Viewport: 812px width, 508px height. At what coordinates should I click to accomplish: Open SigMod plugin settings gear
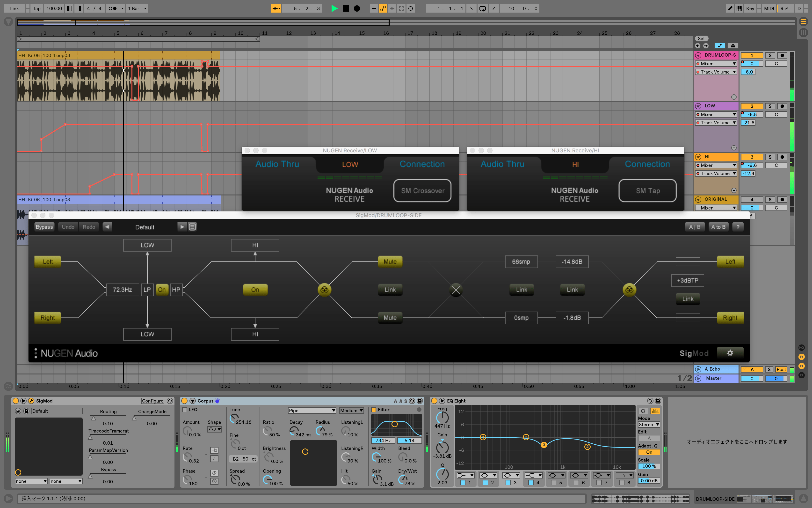tap(730, 353)
